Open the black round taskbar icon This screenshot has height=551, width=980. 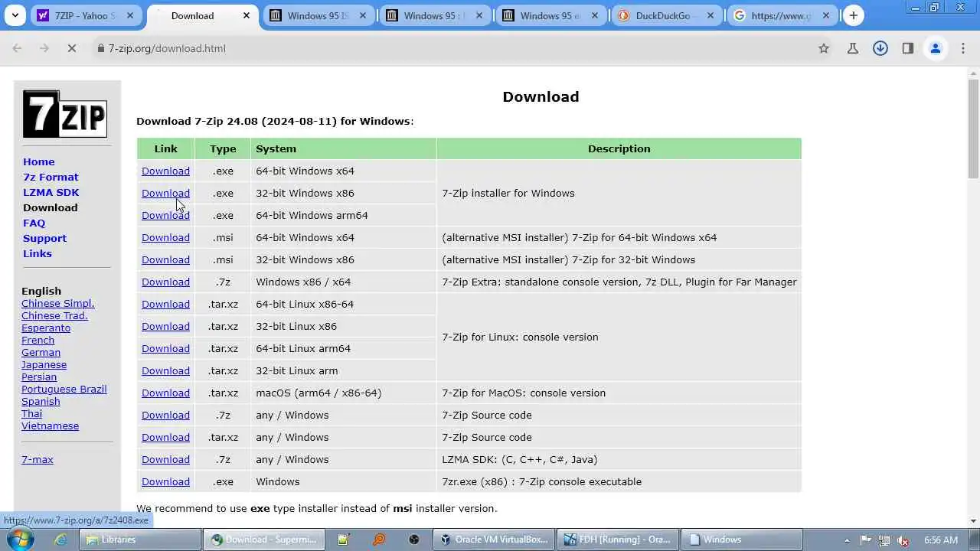[x=414, y=540]
